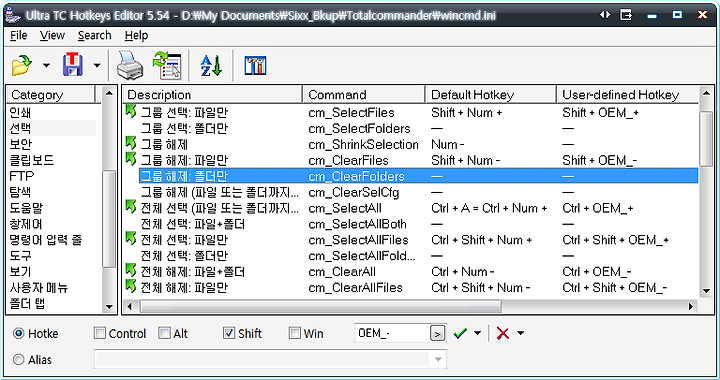Expand the apply checkmark dropdown arrow

(x=478, y=333)
